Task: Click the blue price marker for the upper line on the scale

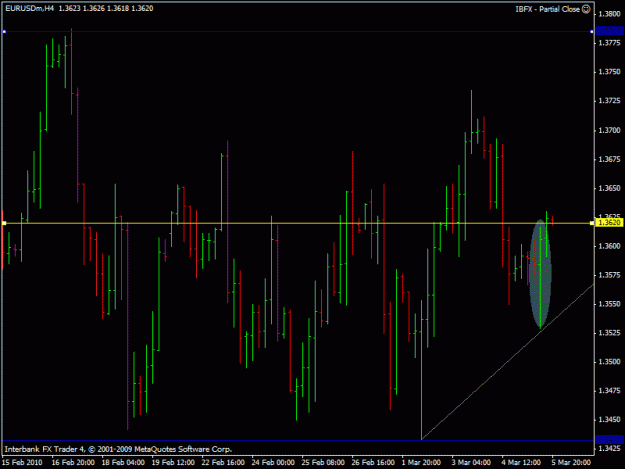Action: click(609, 31)
